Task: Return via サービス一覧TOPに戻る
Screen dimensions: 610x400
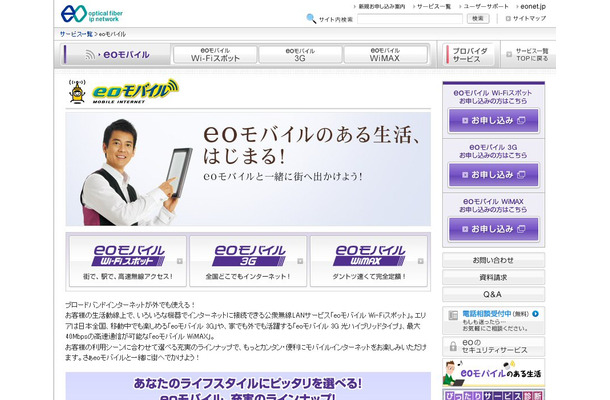Action: [528, 54]
